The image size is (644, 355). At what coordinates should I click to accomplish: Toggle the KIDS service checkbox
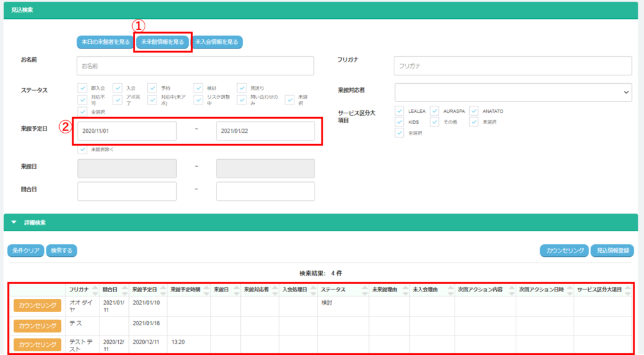tap(400, 121)
